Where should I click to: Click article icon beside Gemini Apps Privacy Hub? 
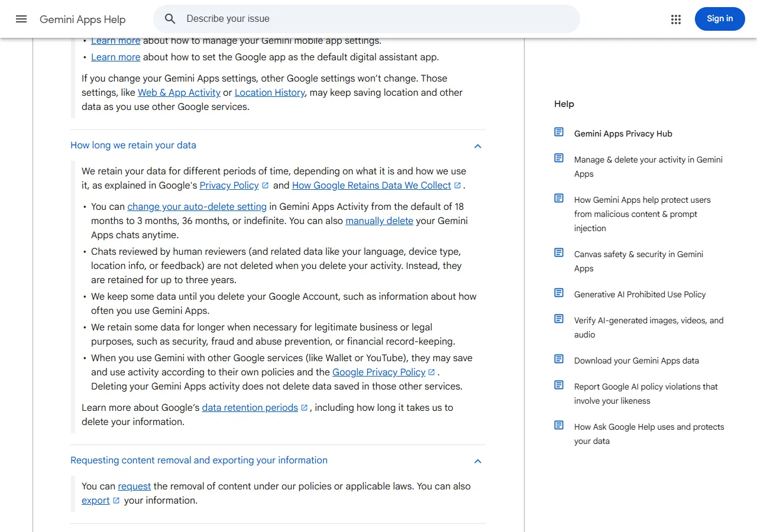[559, 132]
